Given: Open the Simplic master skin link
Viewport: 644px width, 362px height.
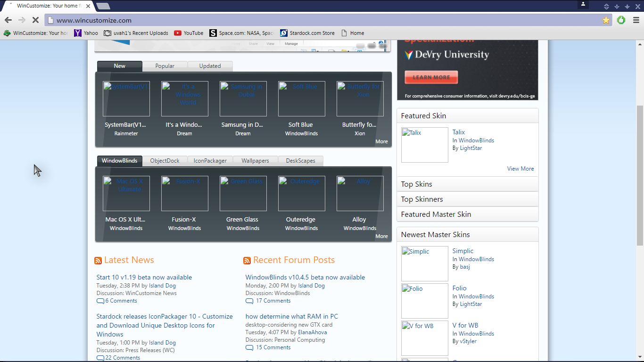Looking at the screenshot, I should [x=463, y=251].
